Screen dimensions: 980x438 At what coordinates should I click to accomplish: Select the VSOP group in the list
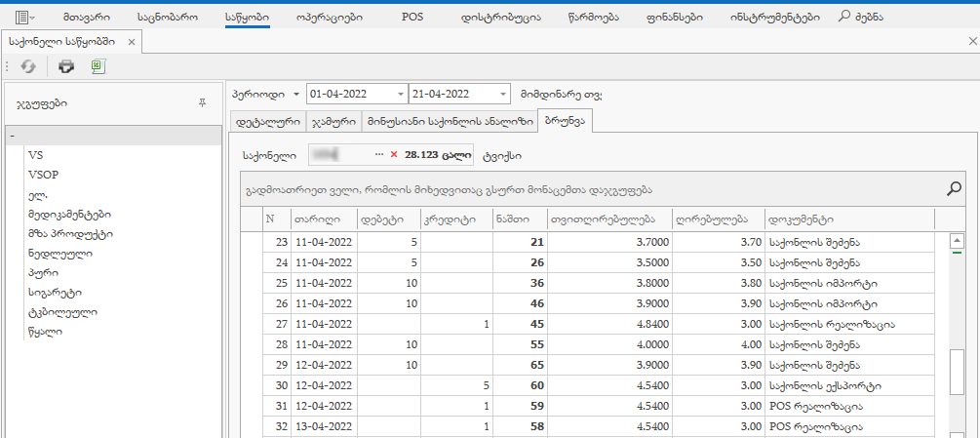(x=44, y=175)
